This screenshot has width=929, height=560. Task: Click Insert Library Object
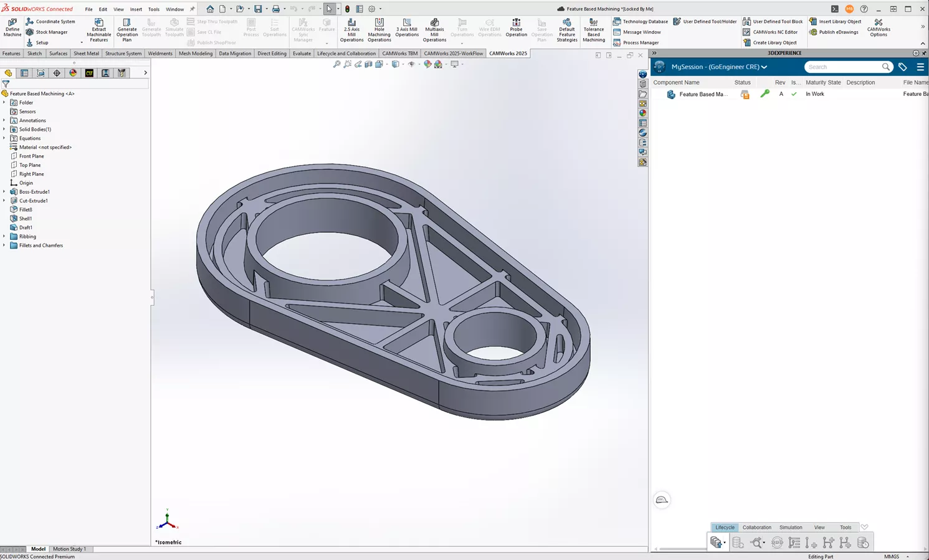point(836,21)
